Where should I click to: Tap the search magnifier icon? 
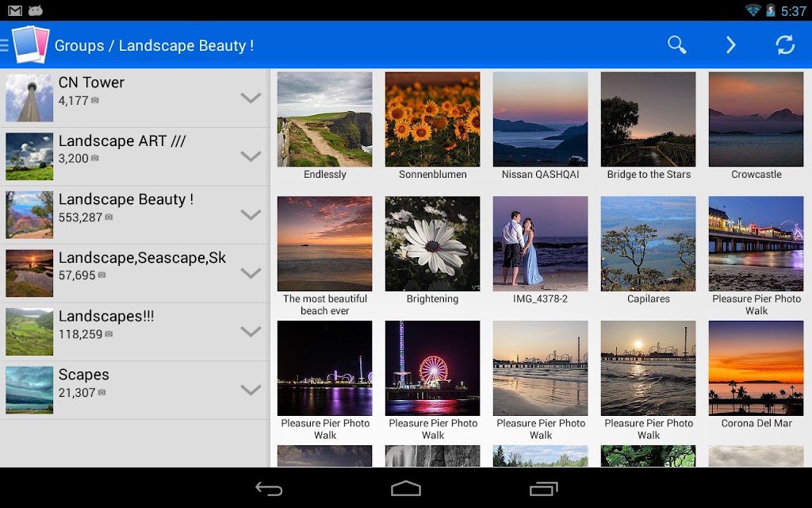click(x=676, y=45)
